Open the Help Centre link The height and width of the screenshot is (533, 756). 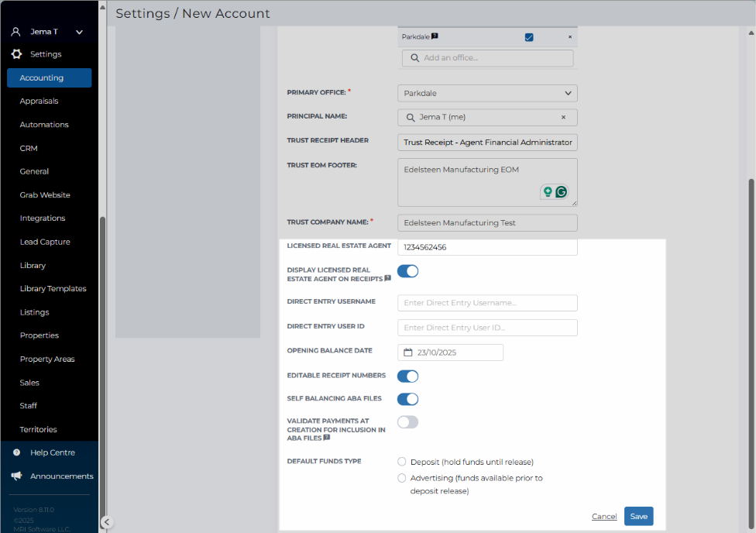point(53,452)
